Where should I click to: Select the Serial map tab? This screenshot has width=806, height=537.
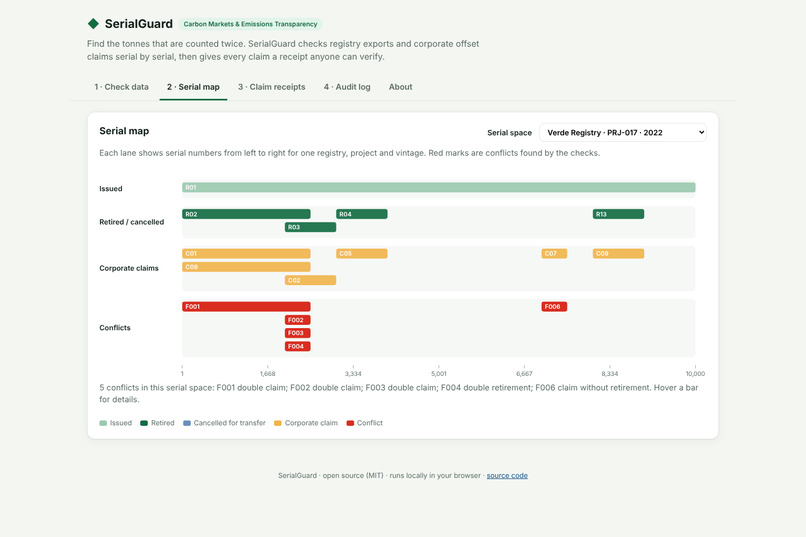click(x=193, y=87)
